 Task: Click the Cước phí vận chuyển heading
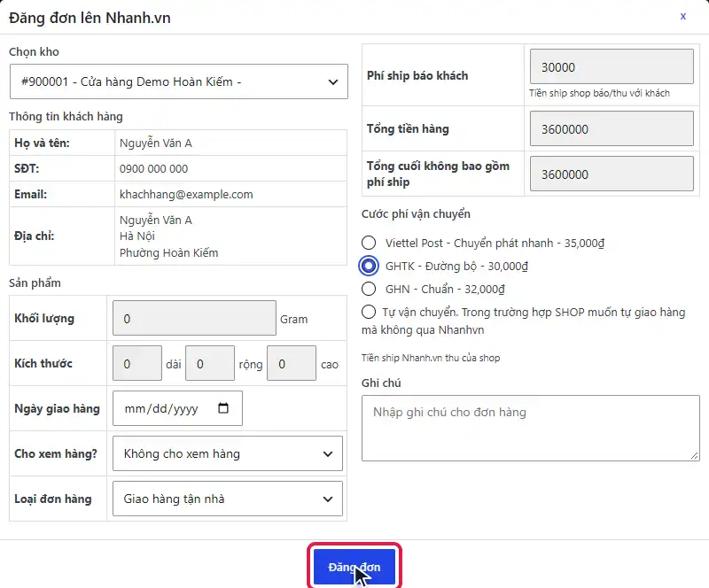coord(416,213)
